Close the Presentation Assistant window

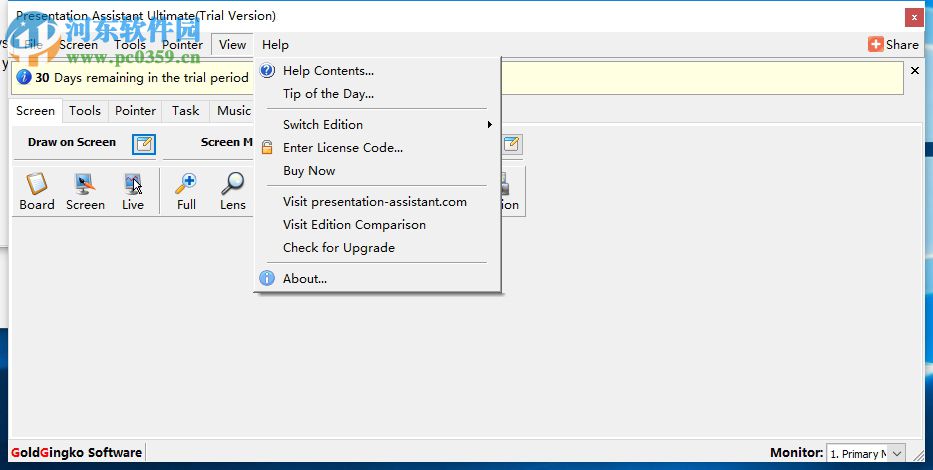point(915,18)
